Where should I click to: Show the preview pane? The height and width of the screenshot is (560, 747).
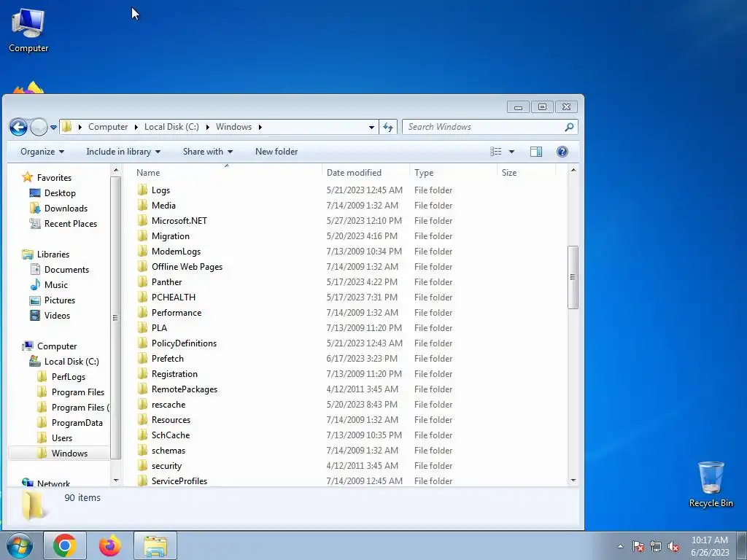[536, 152]
